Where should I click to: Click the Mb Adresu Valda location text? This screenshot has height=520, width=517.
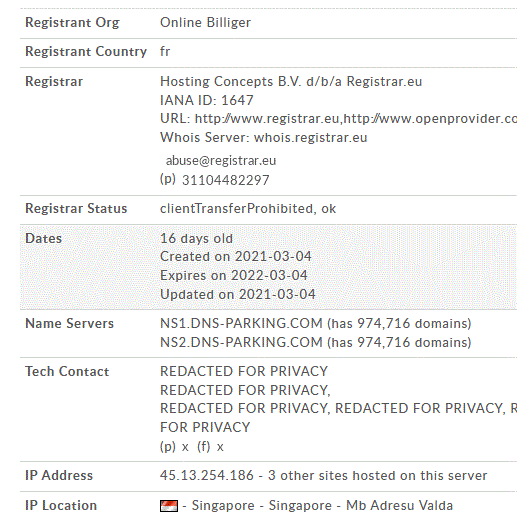(x=399, y=506)
